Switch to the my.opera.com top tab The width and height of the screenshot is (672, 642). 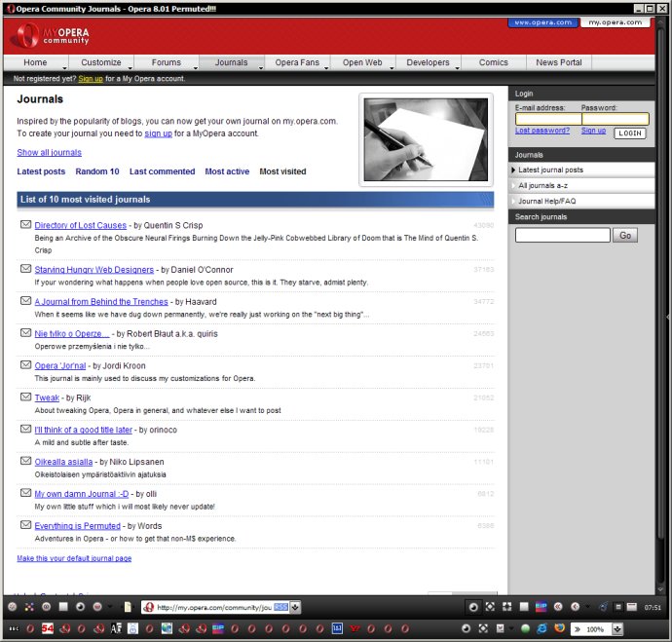(616, 21)
